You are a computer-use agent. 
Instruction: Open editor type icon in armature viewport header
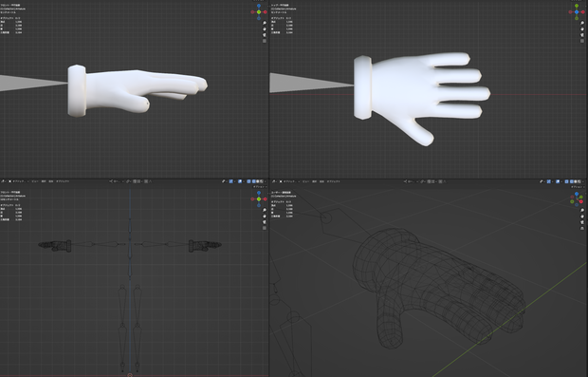pos(3,181)
